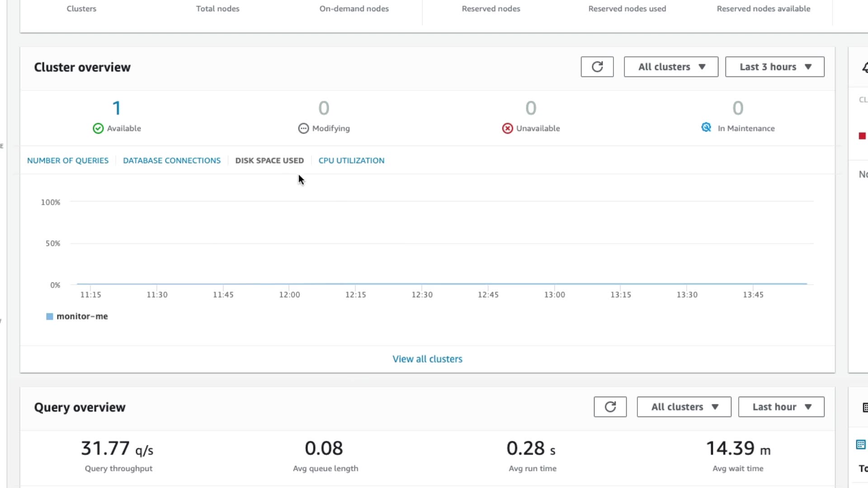Click the Query overview refresh icon
This screenshot has height=488, width=868.
[610, 407]
